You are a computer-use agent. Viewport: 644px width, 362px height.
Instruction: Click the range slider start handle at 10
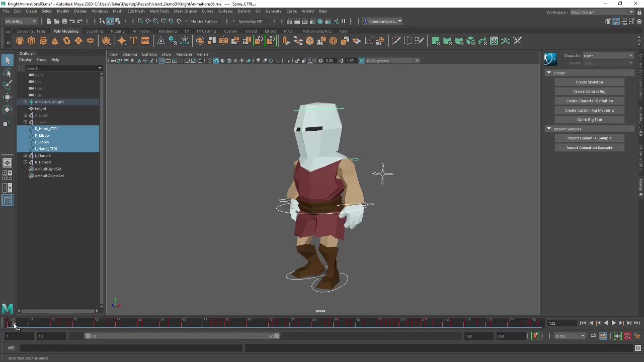click(88, 336)
